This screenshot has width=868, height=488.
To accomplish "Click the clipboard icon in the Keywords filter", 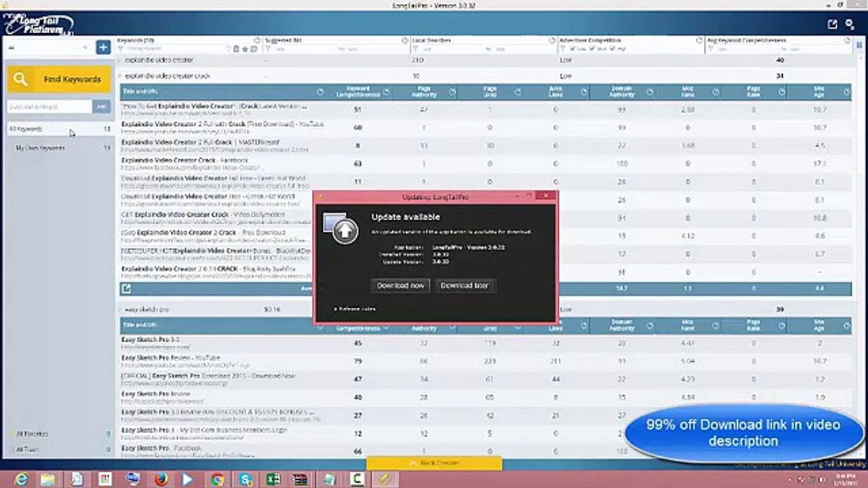I will pyautogui.click(x=236, y=49).
